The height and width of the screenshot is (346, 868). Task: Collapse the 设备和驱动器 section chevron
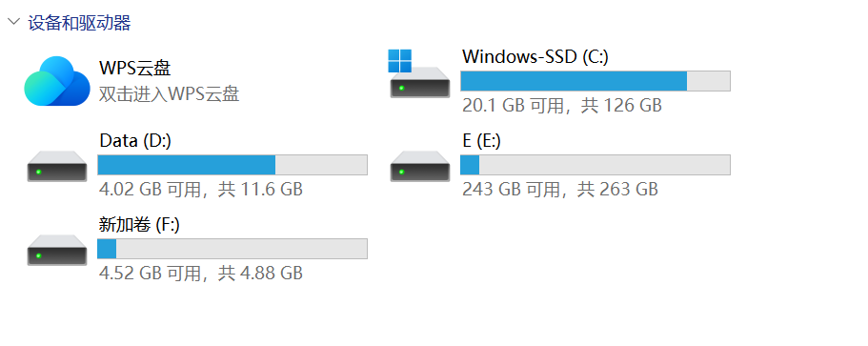pyautogui.click(x=13, y=23)
